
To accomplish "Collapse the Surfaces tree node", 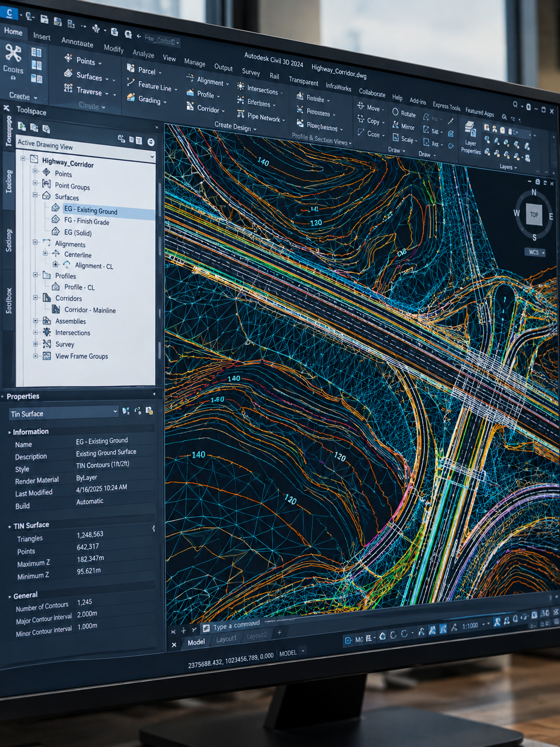I will coord(36,195).
